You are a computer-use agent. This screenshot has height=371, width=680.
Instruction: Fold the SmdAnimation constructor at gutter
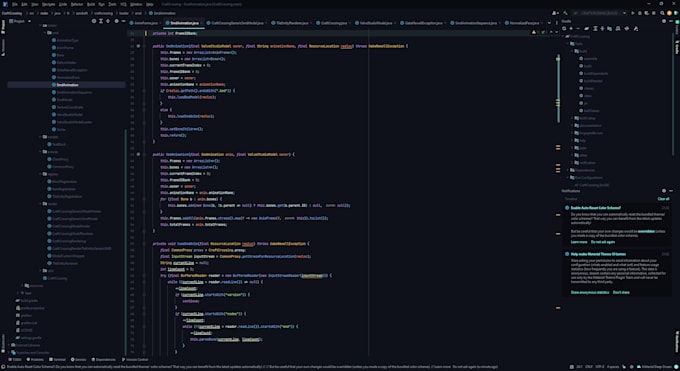coord(144,46)
